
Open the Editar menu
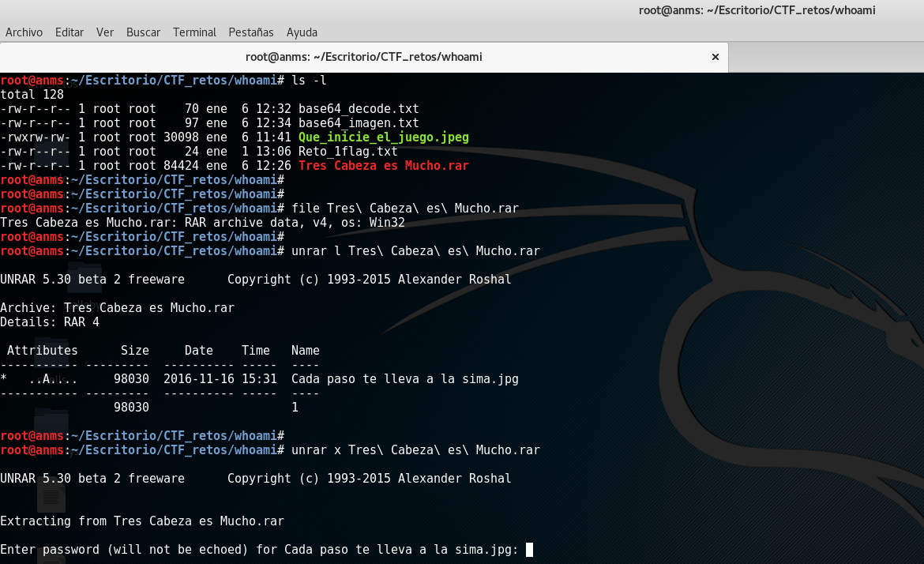[x=69, y=32]
